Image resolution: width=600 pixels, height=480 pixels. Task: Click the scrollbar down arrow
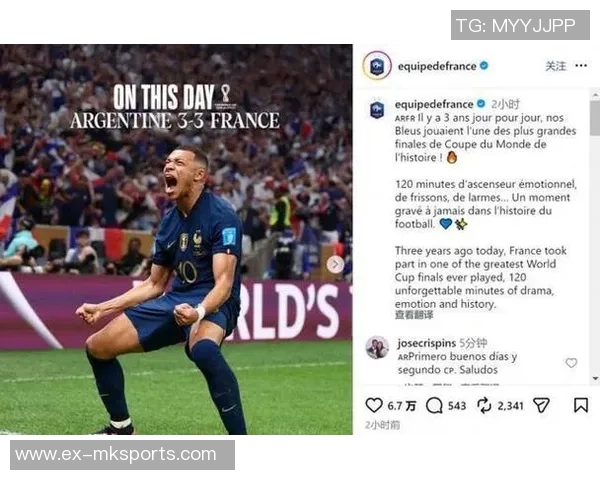pyautogui.click(x=595, y=378)
